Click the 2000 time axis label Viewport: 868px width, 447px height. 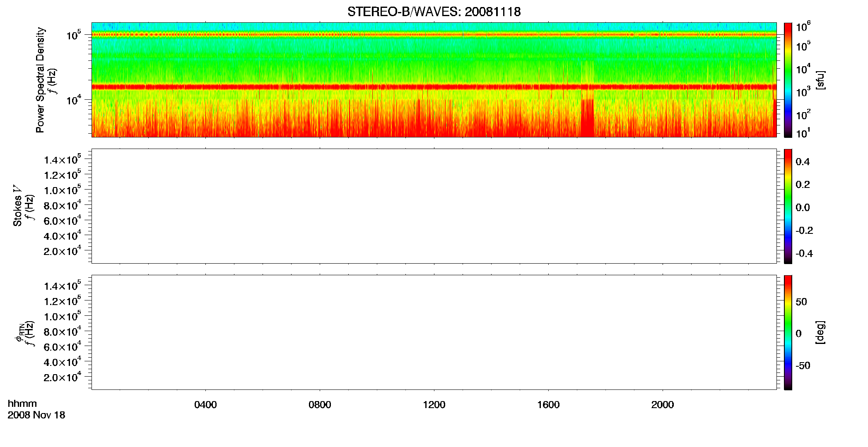(663, 405)
